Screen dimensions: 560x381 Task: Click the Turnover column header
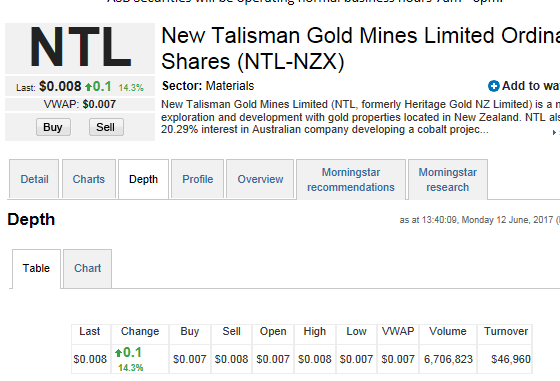tap(506, 331)
